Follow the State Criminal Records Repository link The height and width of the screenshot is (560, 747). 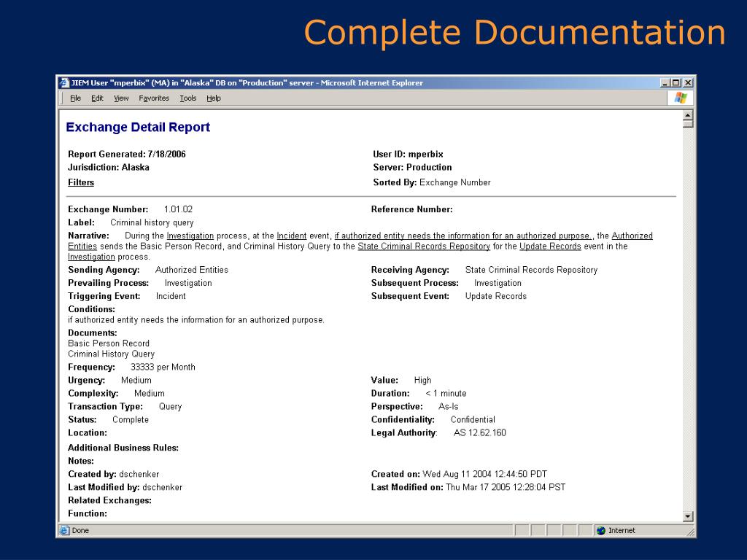pyautogui.click(x=423, y=246)
